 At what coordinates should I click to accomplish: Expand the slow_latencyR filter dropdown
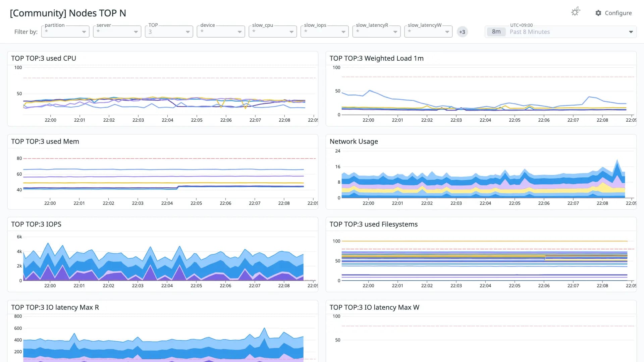pyautogui.click(x=376, y=32)
